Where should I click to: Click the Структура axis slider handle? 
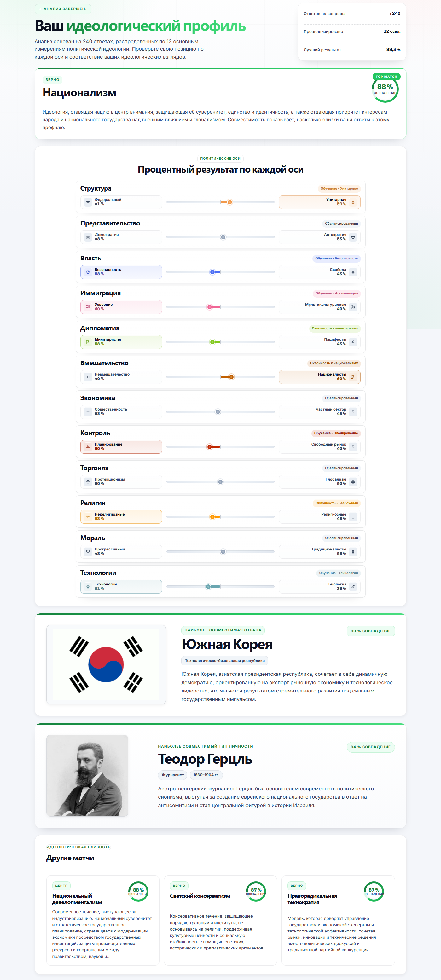(229, 202)
